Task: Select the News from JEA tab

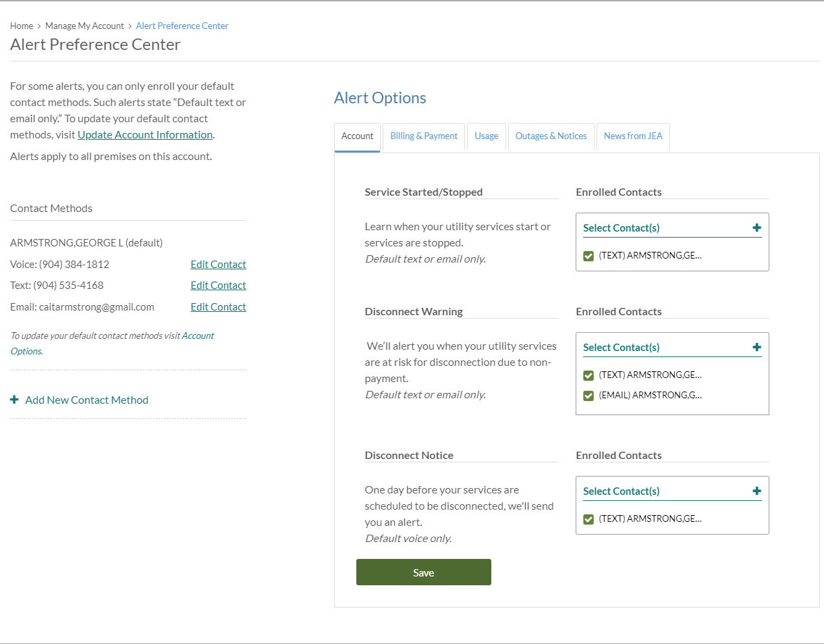Action: pos(632,136)
